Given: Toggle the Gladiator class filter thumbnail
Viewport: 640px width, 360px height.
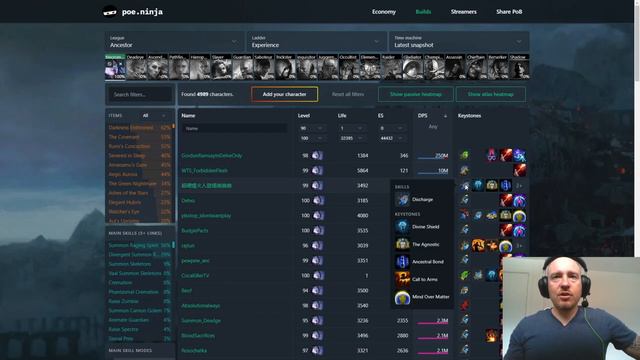Looking at the screenshot, I should coord(412,67).
